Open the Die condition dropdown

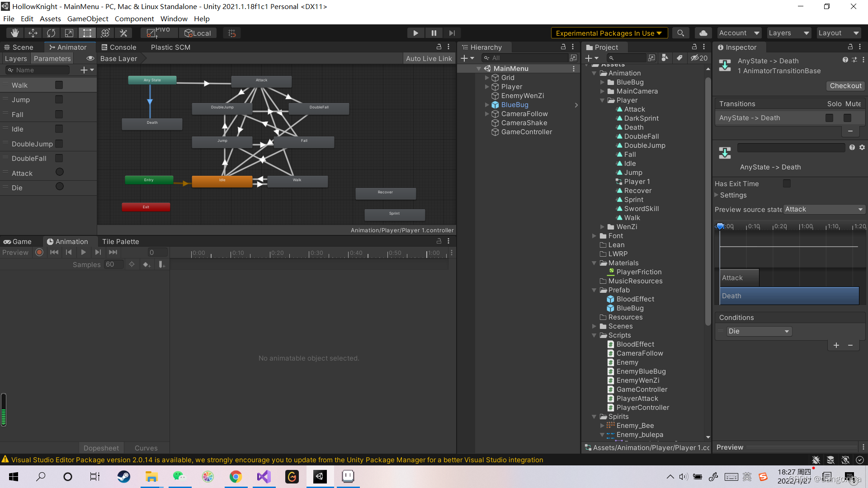pyautogui.click(x=759, y=331)
